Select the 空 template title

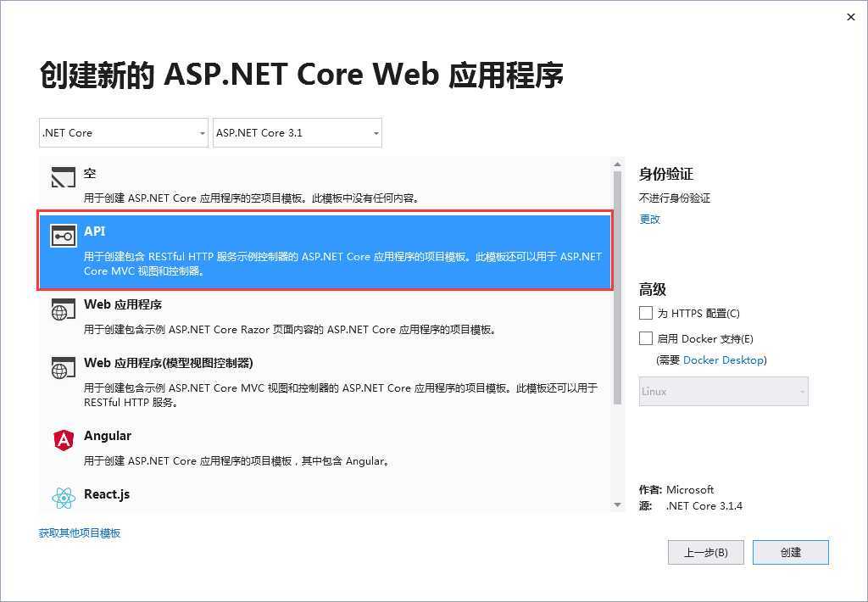coord(90,173)
